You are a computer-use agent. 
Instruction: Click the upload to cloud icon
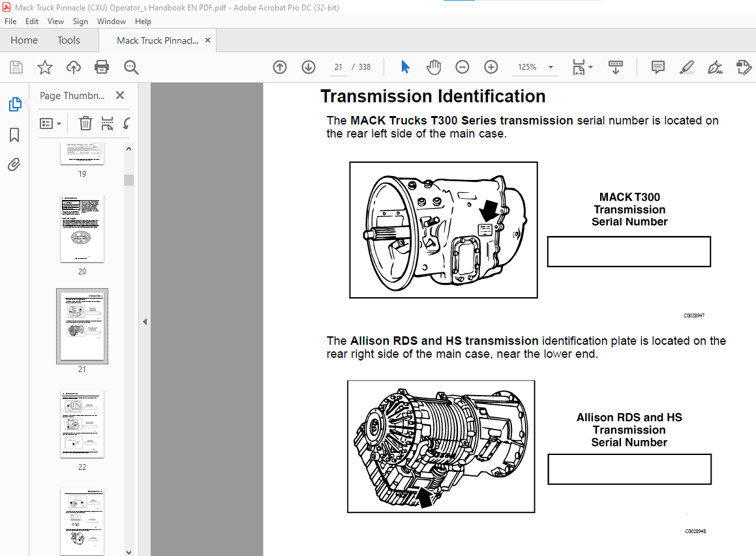73,67
